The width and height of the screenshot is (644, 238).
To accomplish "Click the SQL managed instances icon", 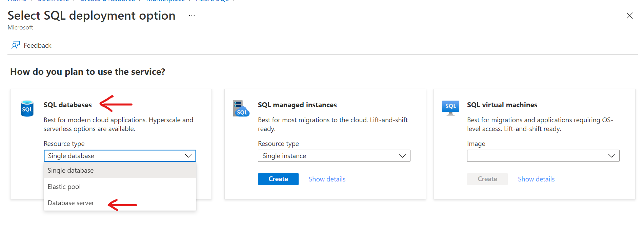I will pos(241,108).
